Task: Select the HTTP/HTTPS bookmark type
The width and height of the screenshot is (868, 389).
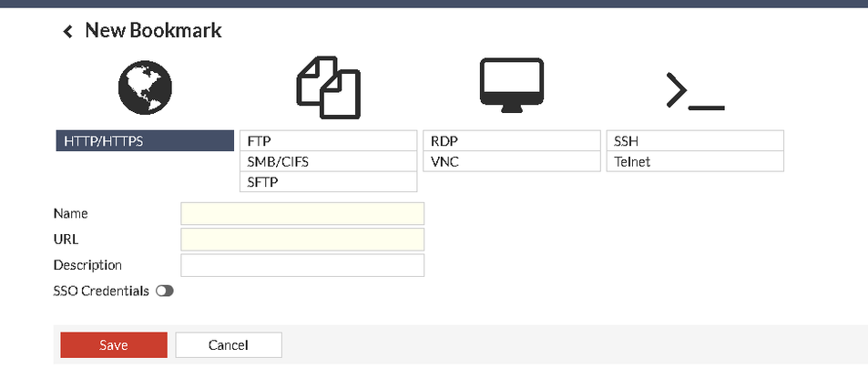Action: point(145,141)
